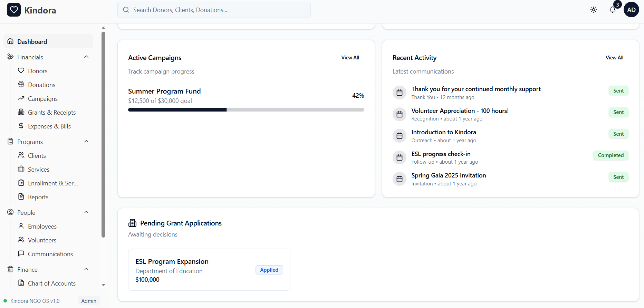Open Enrollment & Ser... page

[x=53, y=183]
